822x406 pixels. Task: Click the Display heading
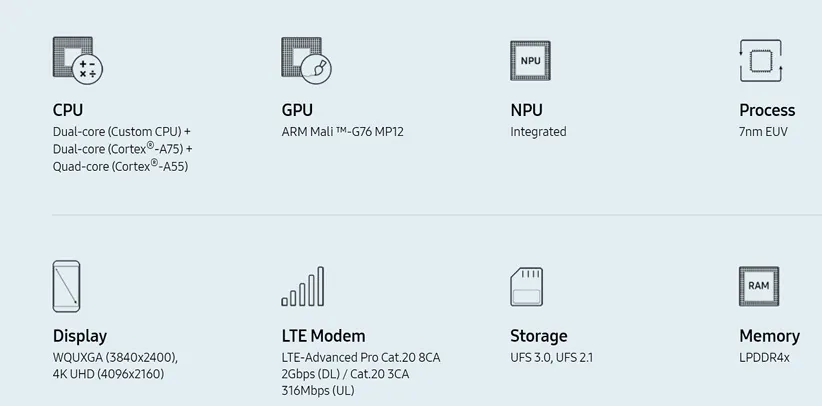coord(80,336)
